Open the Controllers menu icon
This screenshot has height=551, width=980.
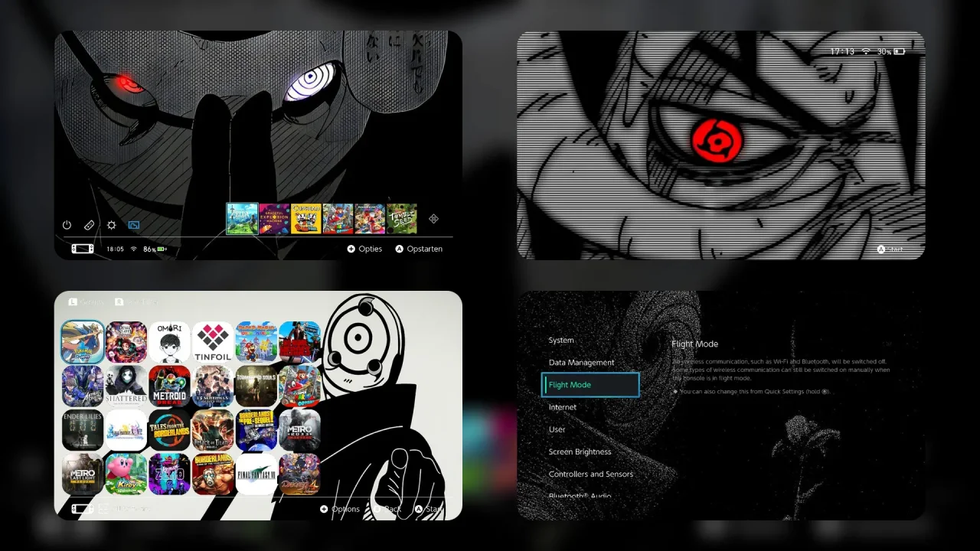pos(89,224)
